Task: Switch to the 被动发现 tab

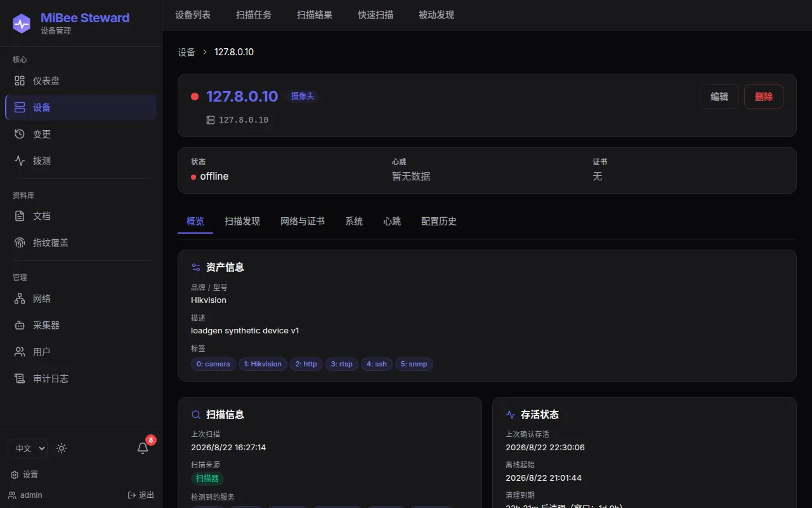Action: click(x=436, y=15)
